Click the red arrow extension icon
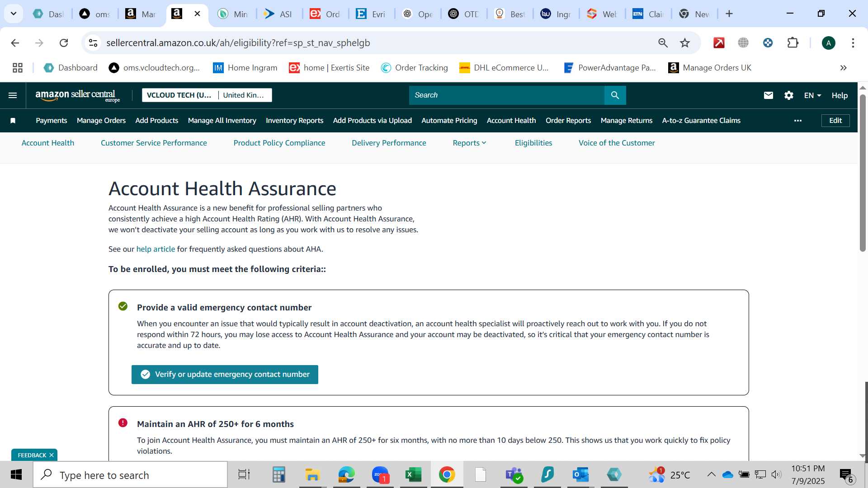 coord(719,43)
